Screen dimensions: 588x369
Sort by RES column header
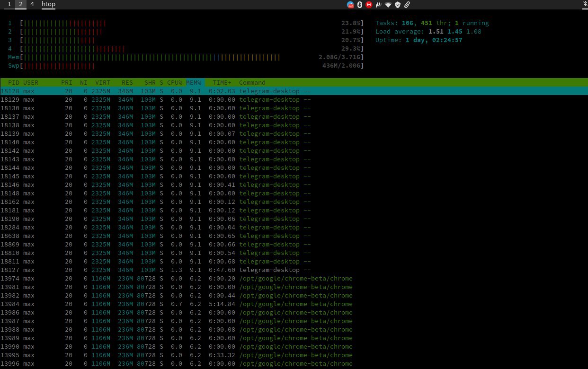click(127, 82)
